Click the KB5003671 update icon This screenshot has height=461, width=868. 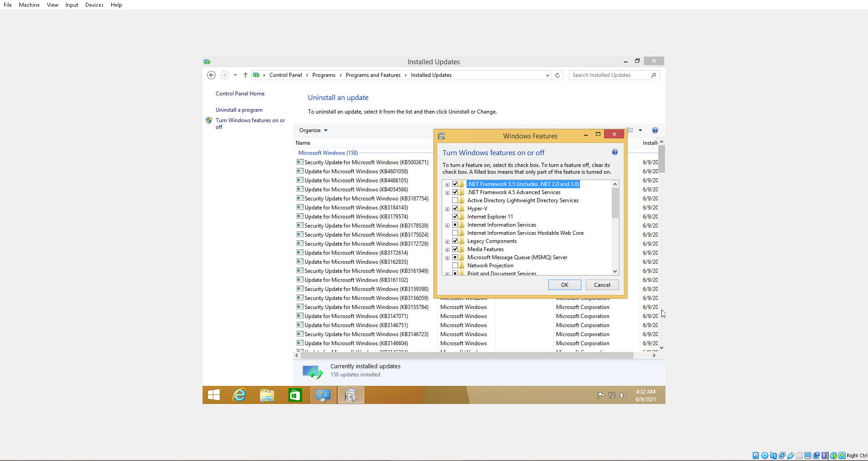point(300,162)
